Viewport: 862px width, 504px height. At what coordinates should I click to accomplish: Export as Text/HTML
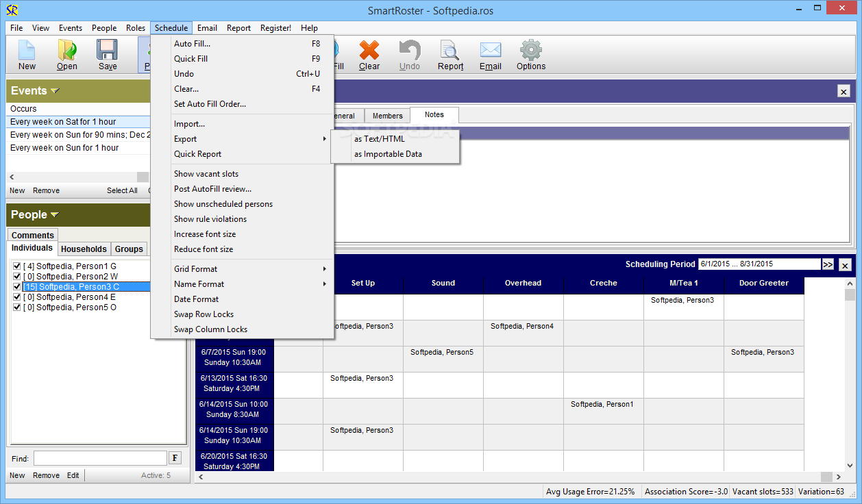pyautogui.click(x=395, y=139)
